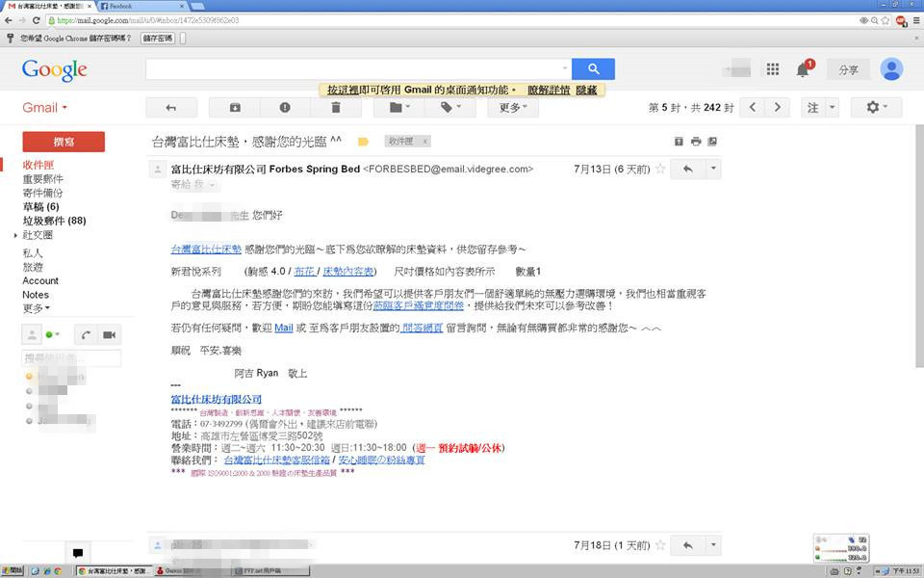Expand the 更多 labels list
Image resolution: width=924 pixels, height=578 pixels.
(x=36, y=308)
